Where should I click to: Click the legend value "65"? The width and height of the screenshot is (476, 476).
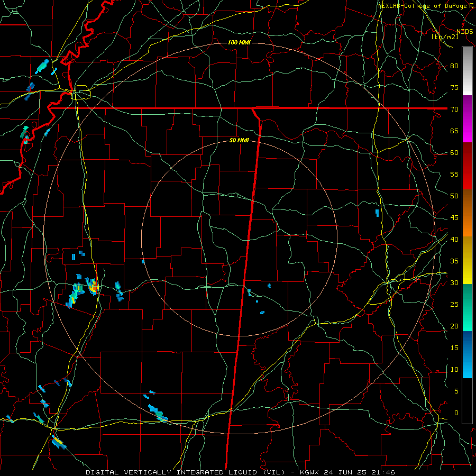point(454,131)
